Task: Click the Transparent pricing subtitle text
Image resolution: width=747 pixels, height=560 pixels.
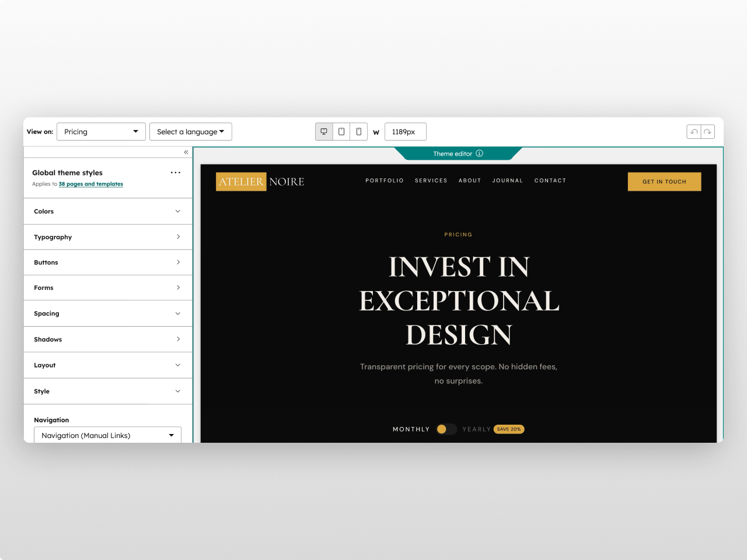Action: click(x=459, y=374)
